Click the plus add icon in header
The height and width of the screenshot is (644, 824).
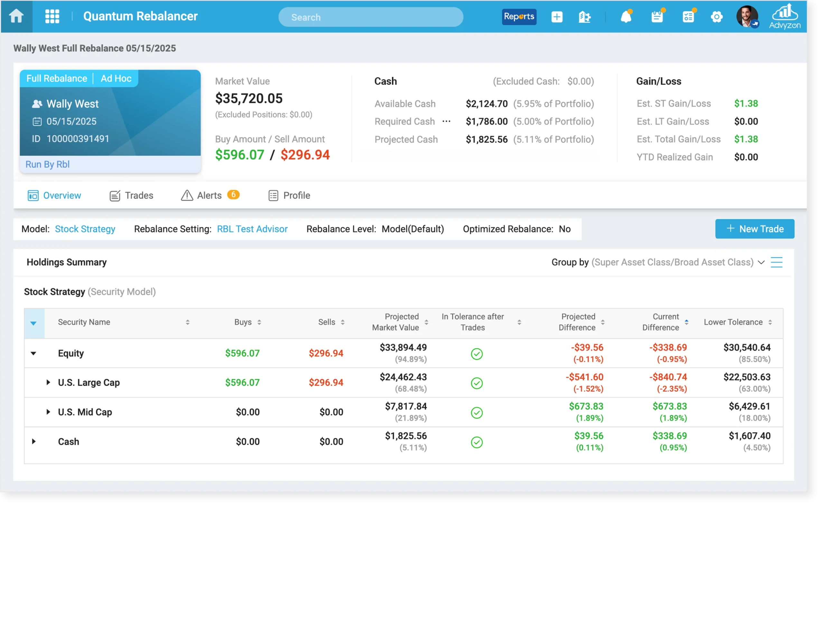(x=557, y=17)
